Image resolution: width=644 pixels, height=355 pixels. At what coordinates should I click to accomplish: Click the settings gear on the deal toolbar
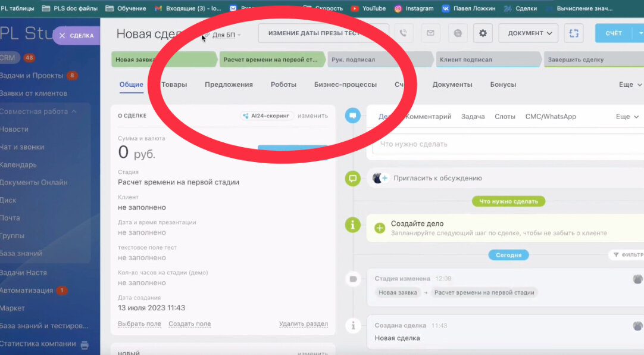pyautogui.click(x=484, y=33)
